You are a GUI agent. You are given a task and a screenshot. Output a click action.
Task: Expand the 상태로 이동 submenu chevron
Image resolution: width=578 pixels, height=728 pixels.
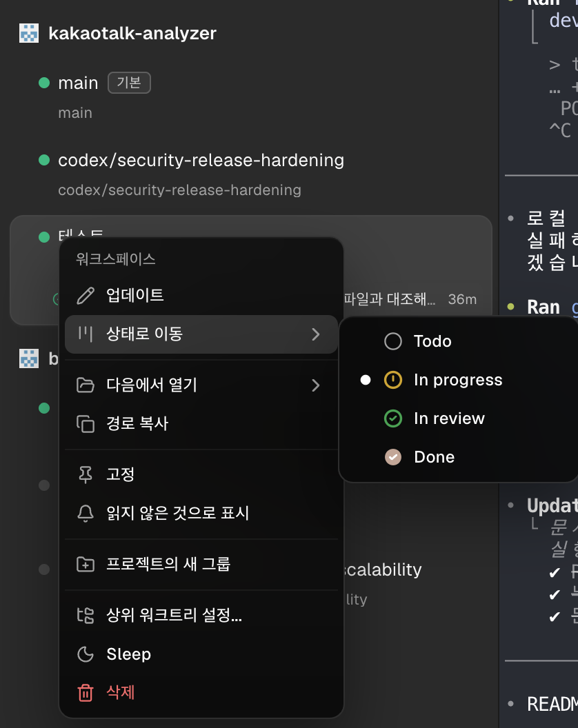[x=316, y=334]
